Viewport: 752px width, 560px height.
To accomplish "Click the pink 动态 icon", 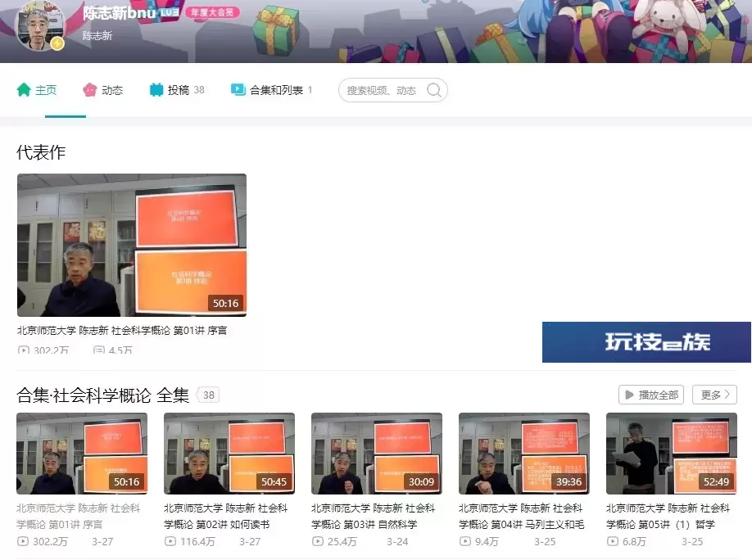I will pos(89,90).
